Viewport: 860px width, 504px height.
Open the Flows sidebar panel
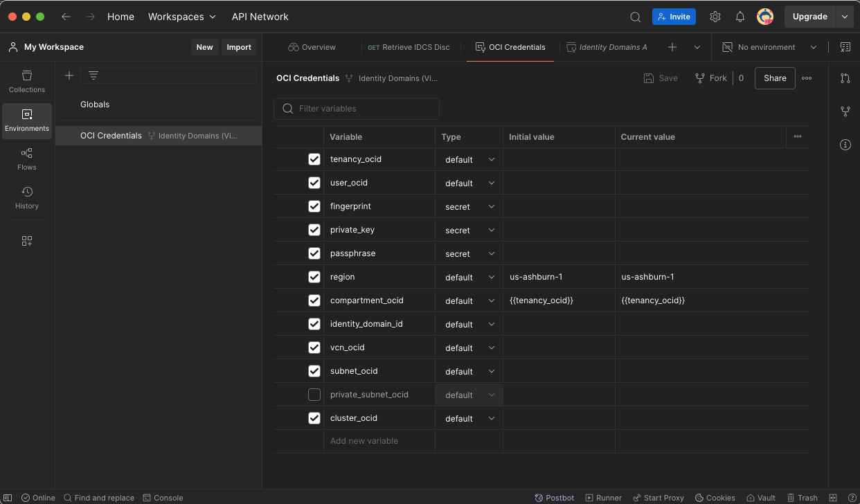point(27,159)
